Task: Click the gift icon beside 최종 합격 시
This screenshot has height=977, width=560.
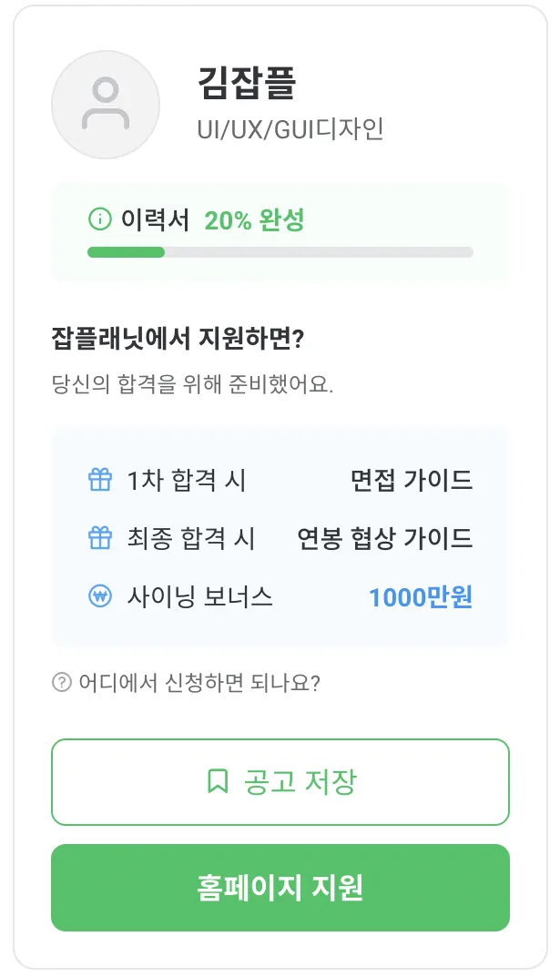Action: coord(99,538)
